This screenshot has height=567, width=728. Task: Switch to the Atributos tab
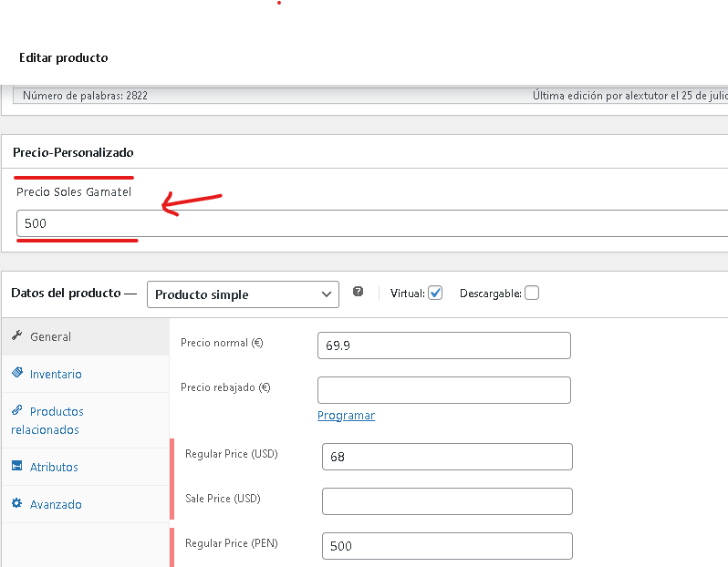[86, 467]
